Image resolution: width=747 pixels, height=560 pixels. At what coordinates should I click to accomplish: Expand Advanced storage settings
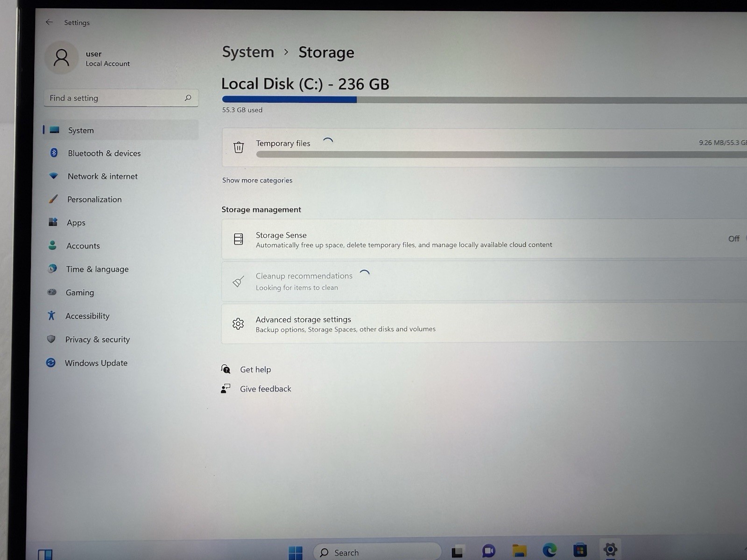484,323
